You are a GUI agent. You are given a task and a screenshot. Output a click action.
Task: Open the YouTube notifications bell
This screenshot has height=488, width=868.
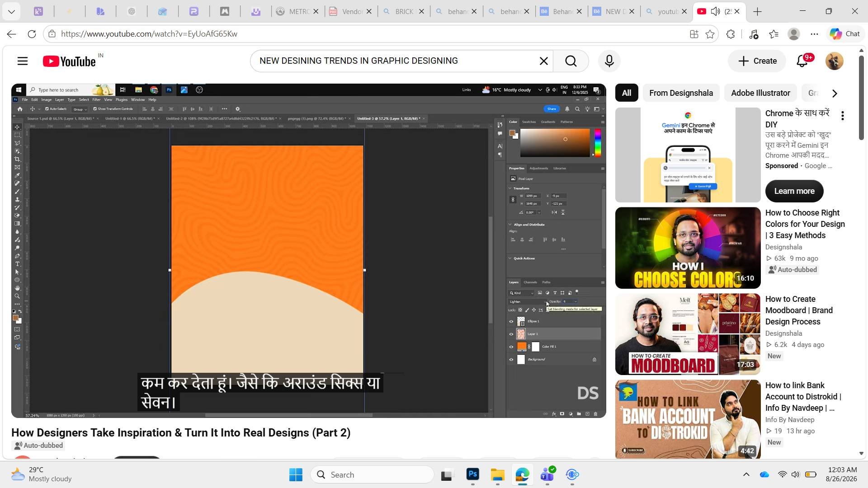(802, 61)
